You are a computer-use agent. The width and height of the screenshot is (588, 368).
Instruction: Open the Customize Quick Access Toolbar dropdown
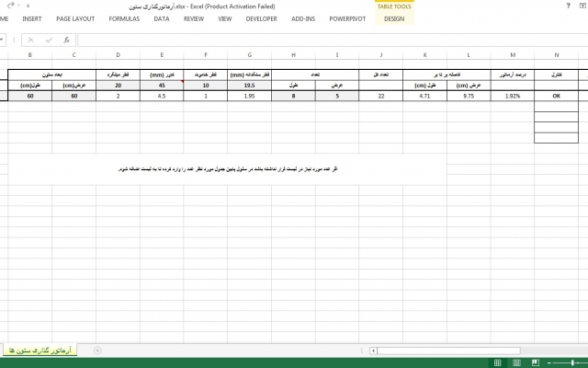click(28, 6)
